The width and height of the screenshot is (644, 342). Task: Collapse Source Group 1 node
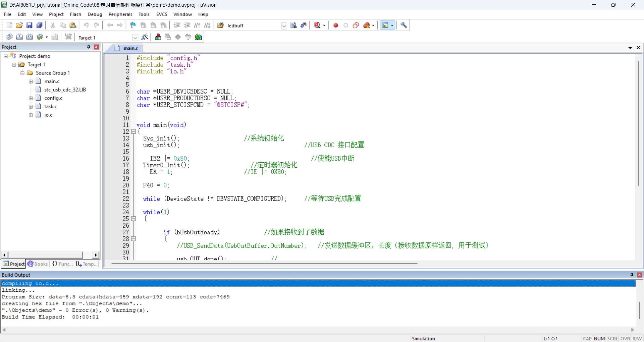coord(22,73)
